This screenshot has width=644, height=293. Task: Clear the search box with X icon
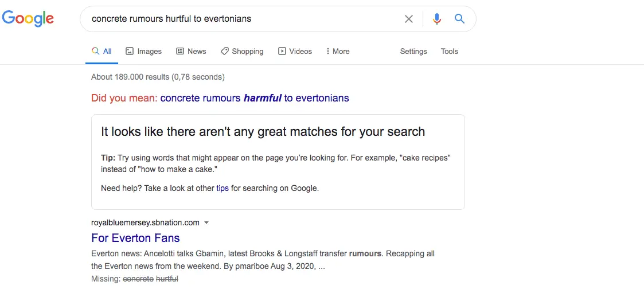tap(409, 19)
